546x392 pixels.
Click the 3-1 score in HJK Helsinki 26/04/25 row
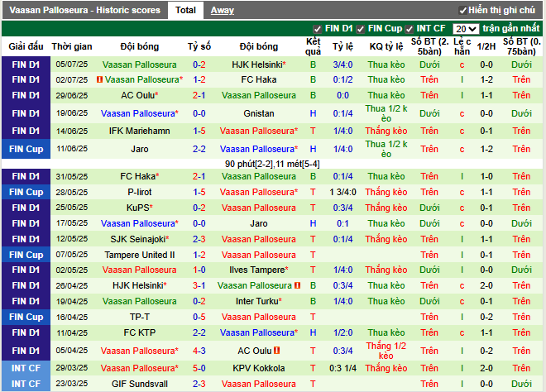[x=199, y=285]
